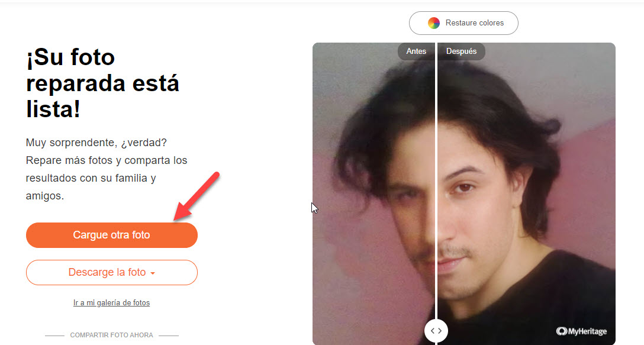Open the Descargue la foto dropdown
This screenshot has height=345, width=644.
tap(112, 272)
